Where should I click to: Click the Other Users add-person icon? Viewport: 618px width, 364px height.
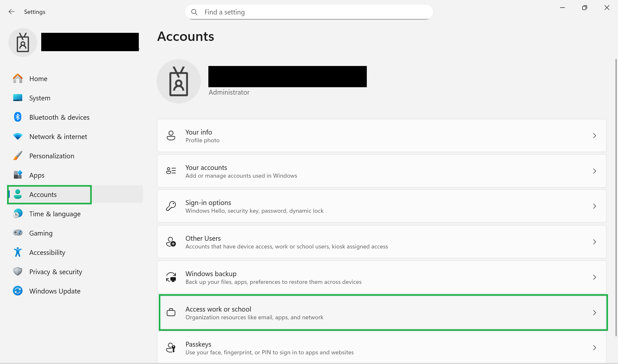[171, 242]
